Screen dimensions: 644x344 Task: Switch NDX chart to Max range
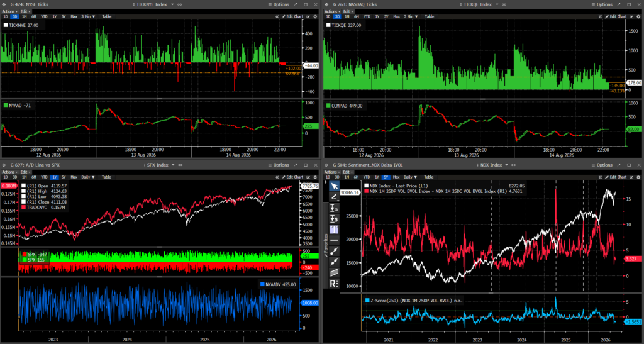[396, 177]
